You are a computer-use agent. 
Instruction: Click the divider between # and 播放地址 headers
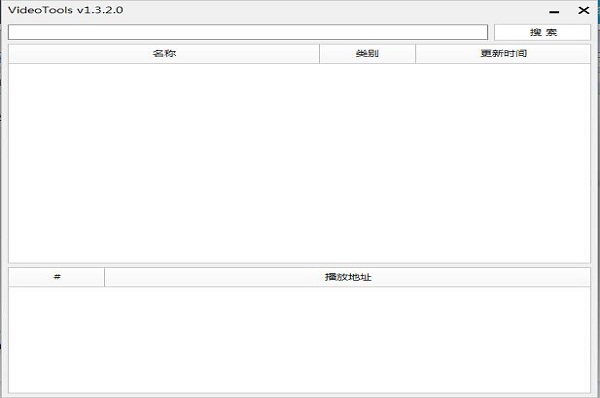(104, 277)
